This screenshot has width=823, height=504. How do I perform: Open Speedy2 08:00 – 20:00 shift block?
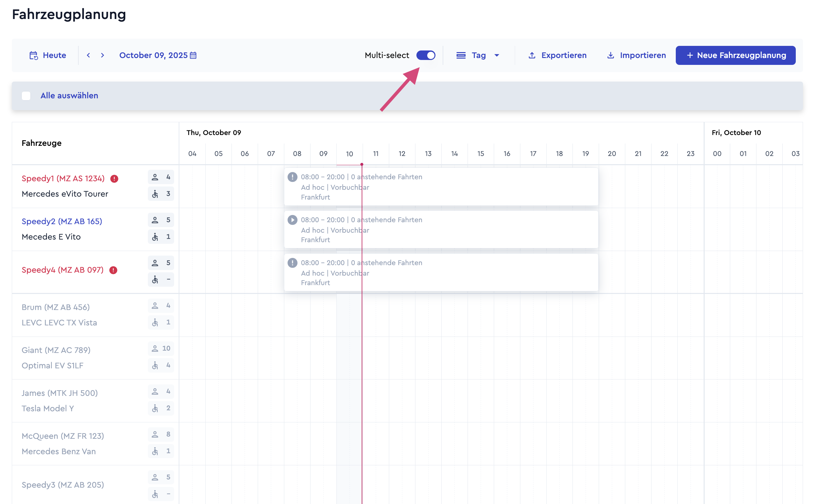(x=442, y=230)
